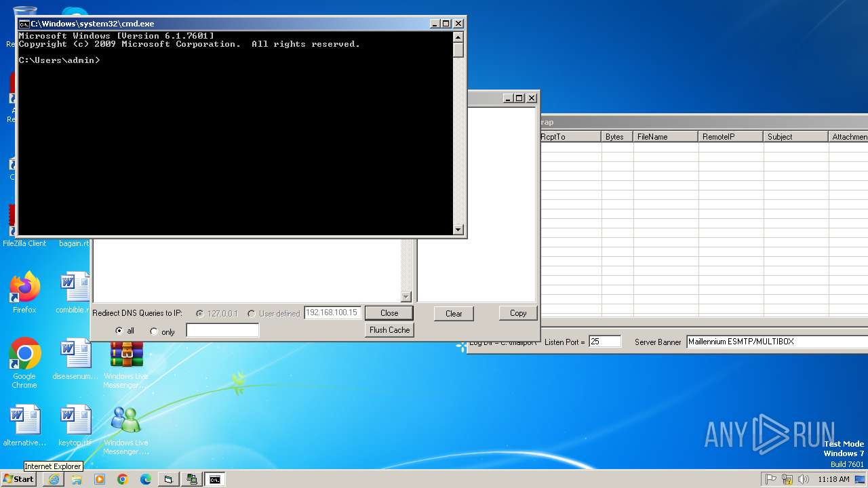This screenshot has width=868, height=488.
Task: Select the Firefox desktop shortcut
Action: [24, 293]
